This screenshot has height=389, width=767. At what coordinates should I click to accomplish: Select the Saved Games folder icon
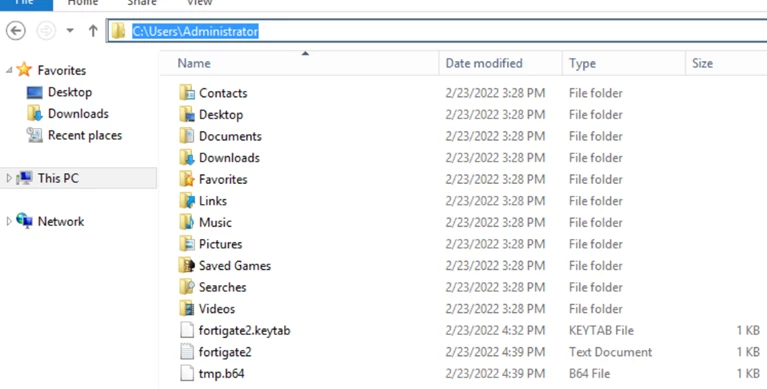187,265
